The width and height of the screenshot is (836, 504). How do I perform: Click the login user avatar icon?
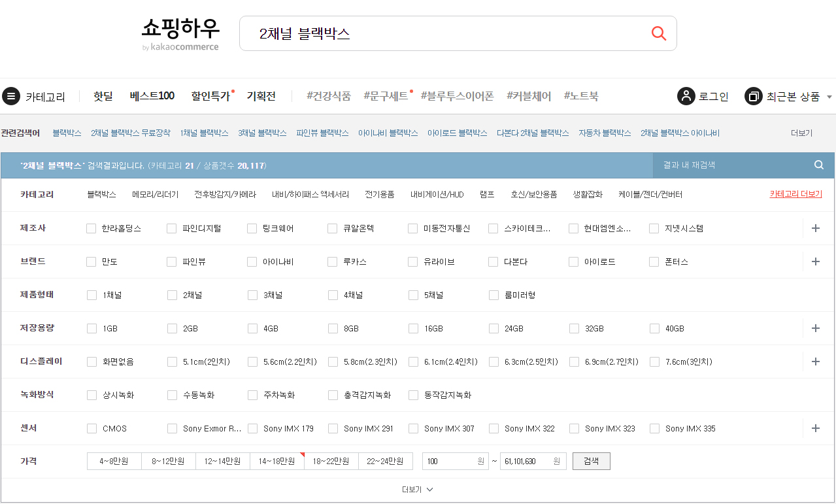click(686, 96)
